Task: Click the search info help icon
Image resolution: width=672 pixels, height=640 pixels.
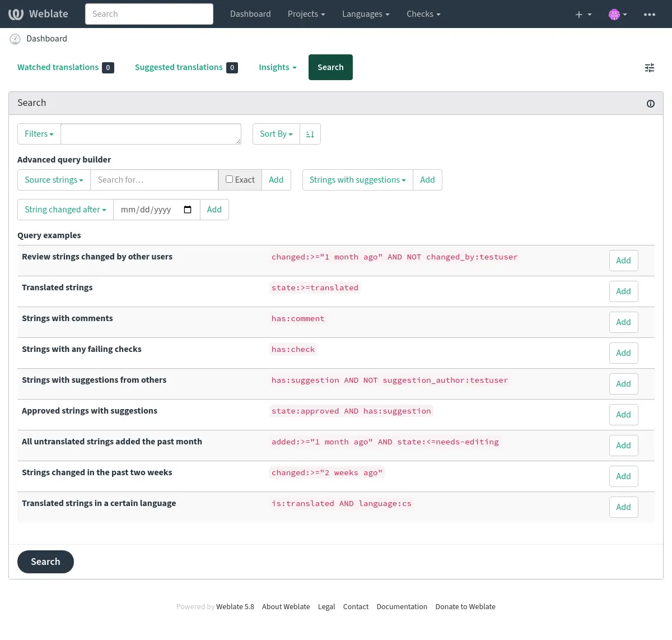Action: (x=651, y=104)
